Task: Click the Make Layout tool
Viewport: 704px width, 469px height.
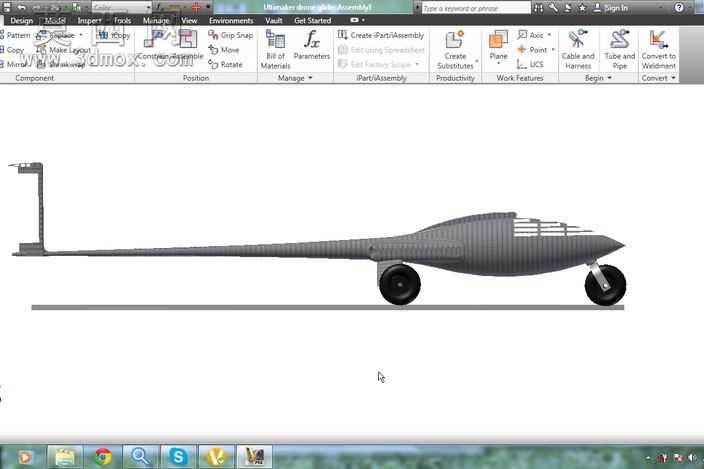Action: (x=64, y=50)
